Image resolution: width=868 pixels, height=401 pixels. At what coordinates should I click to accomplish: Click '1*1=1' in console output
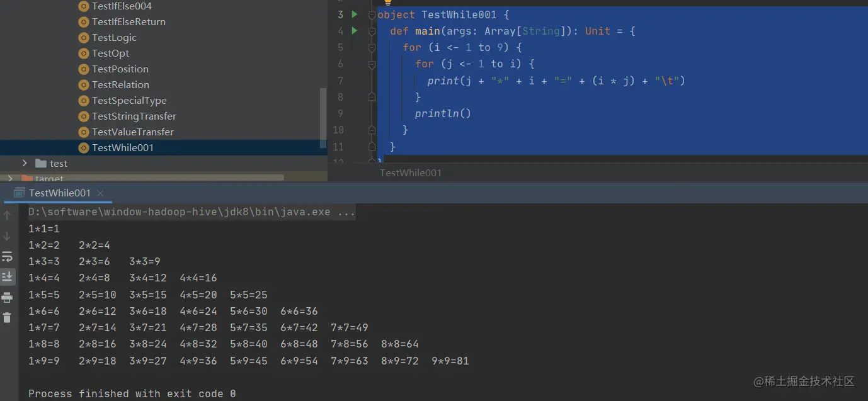[44, 229]
